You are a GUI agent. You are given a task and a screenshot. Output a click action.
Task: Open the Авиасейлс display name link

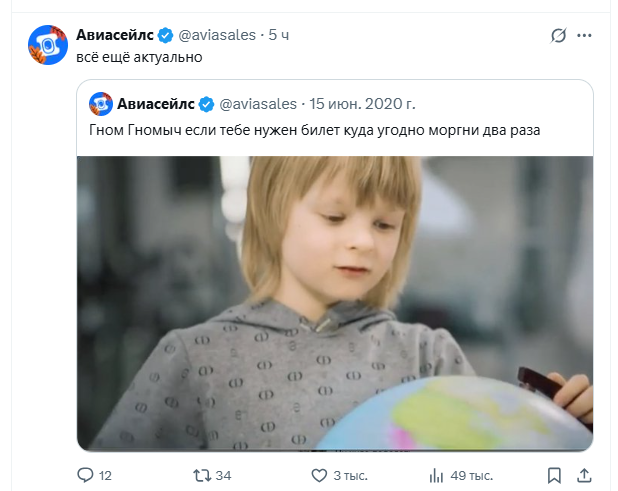pos(115,35)
